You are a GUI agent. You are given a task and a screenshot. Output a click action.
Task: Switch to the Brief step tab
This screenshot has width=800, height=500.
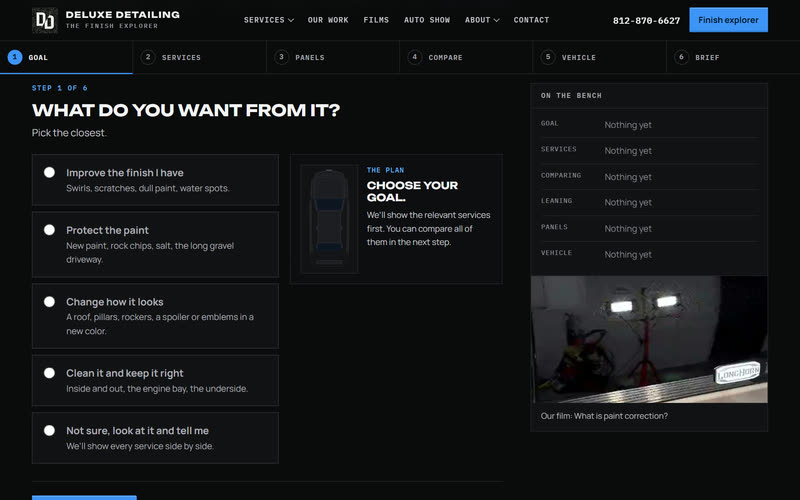click(x=733, y=57)
